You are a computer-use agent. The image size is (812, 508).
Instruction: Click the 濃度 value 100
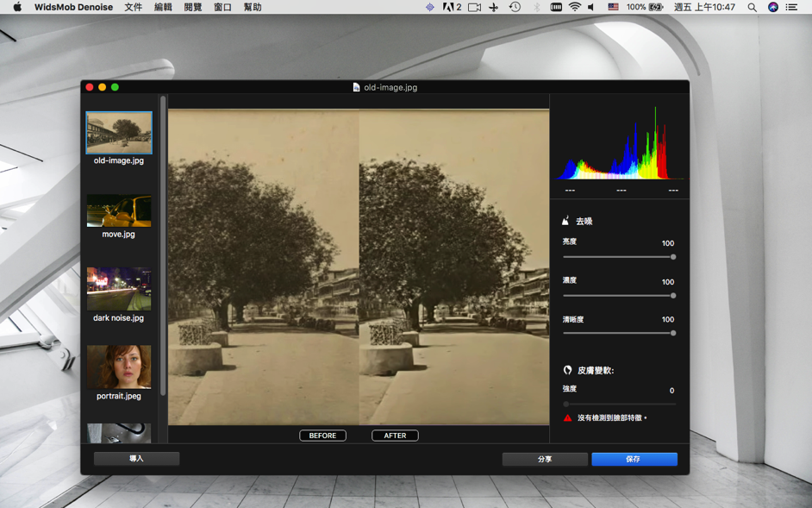tap(668, 282)
